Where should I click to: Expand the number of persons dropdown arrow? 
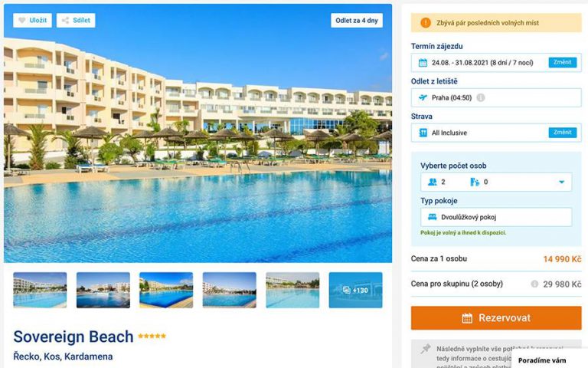pos(561,182)
